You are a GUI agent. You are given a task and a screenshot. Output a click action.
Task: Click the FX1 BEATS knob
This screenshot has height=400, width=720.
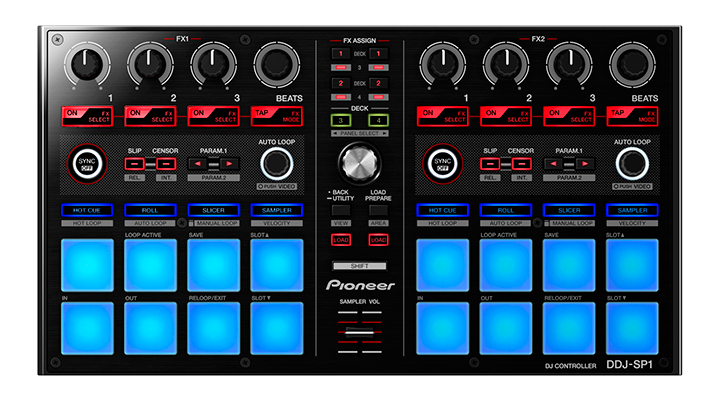click(x=277, y=65)
